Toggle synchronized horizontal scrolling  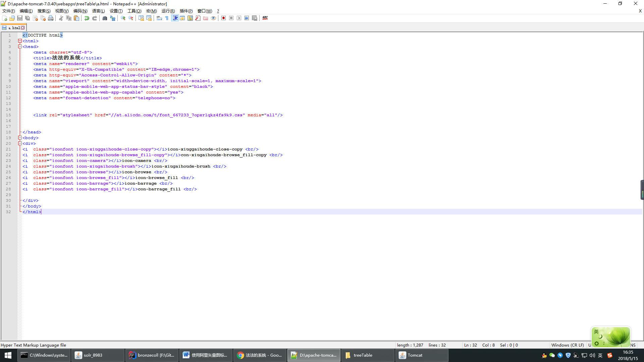[149, 18]
